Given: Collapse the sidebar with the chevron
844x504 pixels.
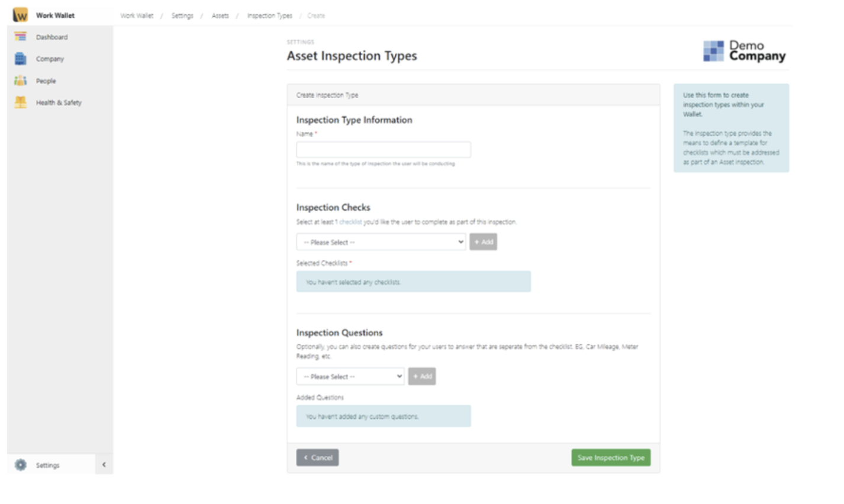Looking at the screenshot, I should [104, 466].
